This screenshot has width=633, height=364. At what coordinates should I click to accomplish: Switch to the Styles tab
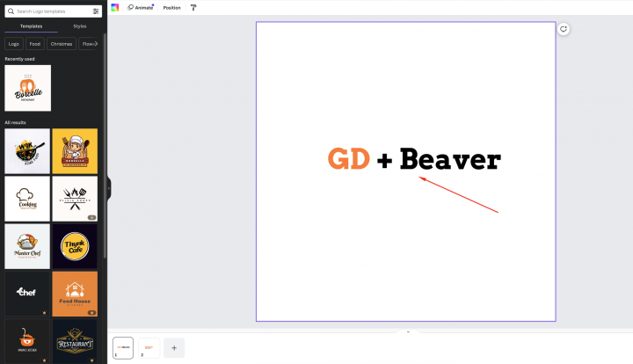pyautogui.click(x=80, y=26)
